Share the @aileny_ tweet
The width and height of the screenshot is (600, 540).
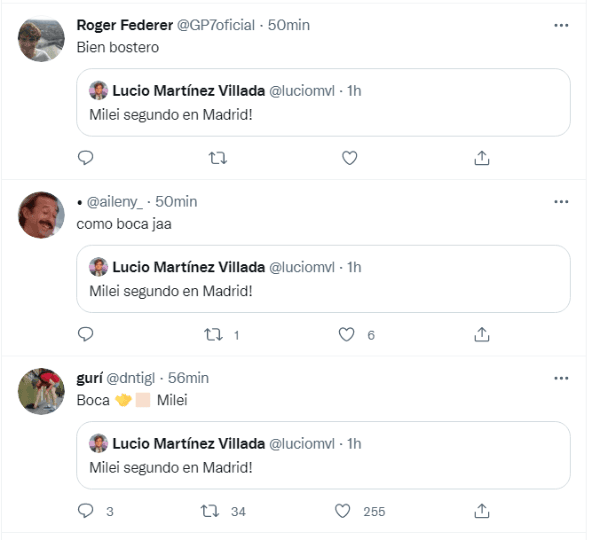tap(481, 334)
